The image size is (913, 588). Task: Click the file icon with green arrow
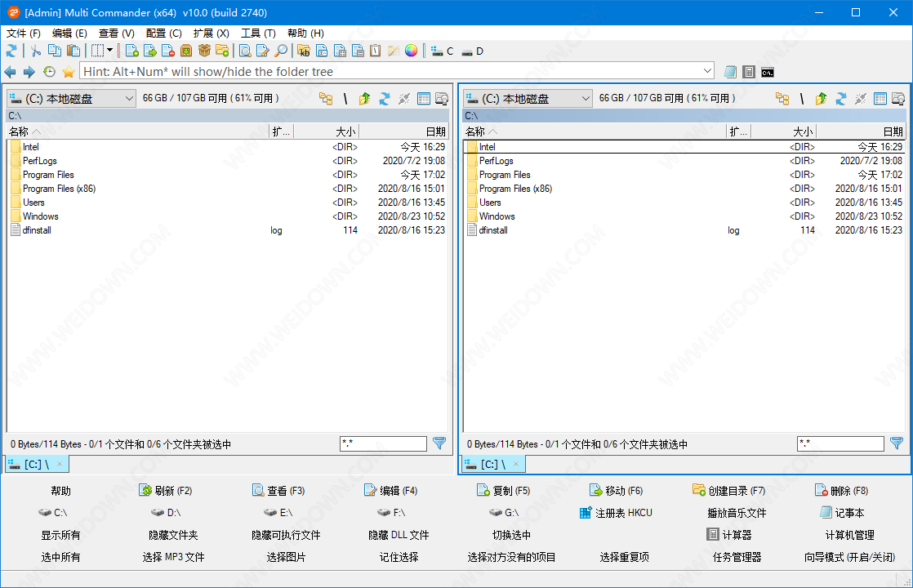click(x=150, y=51)
